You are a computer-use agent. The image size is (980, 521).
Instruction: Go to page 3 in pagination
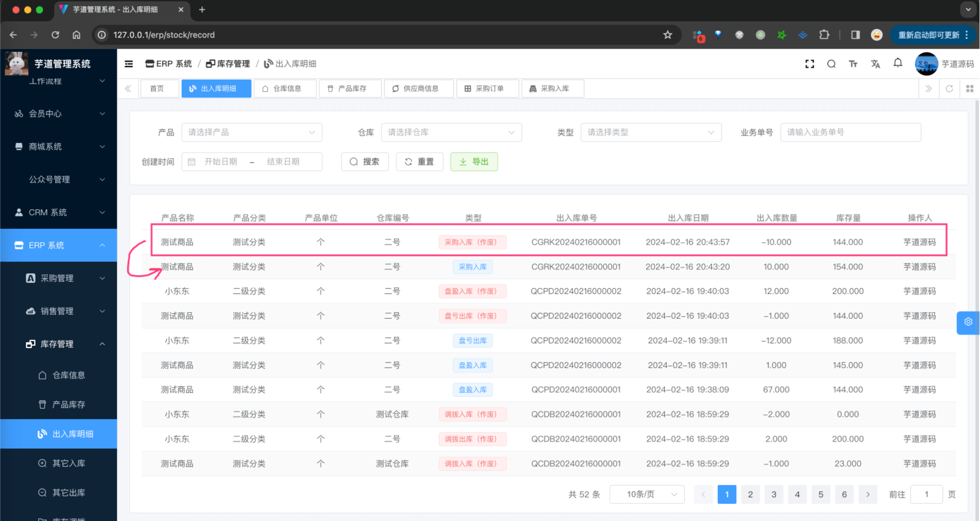click(774, 495)
